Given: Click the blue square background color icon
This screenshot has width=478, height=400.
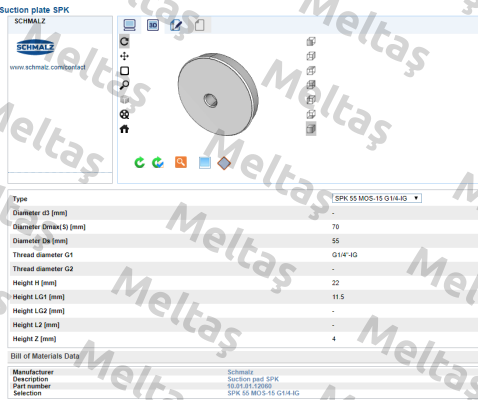Looking at the screenshot, I should coord(204,163).
